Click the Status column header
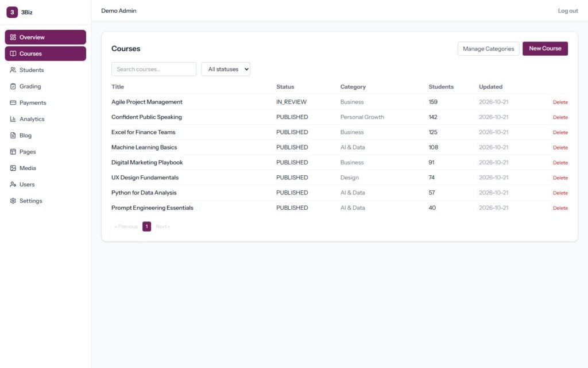The image size is (588, 368). 285,87
